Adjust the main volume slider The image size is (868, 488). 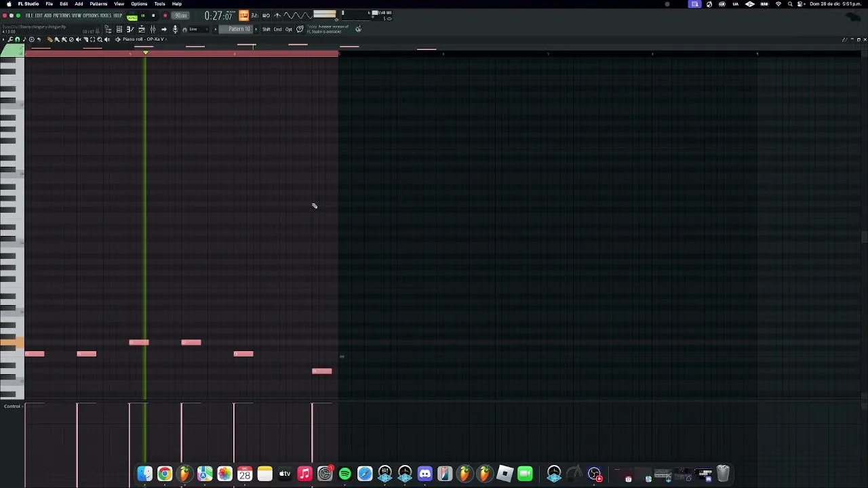tap(324, 14)
